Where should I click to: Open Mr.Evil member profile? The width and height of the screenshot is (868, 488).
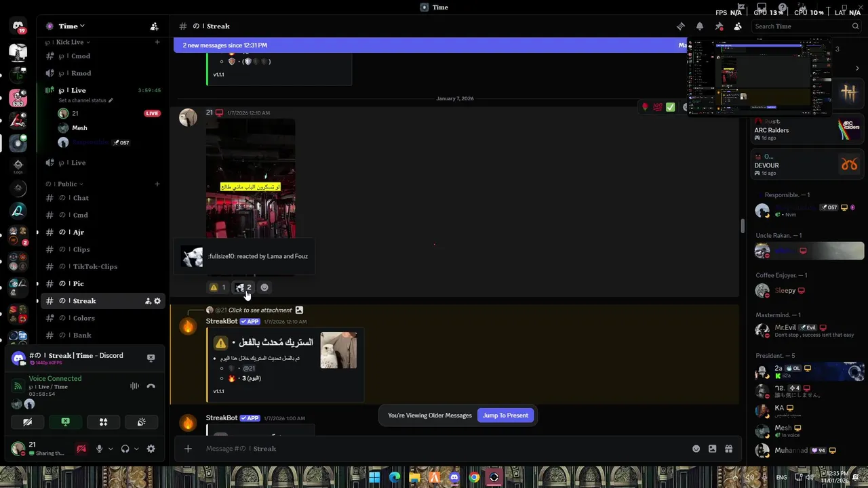click(808, 331)
